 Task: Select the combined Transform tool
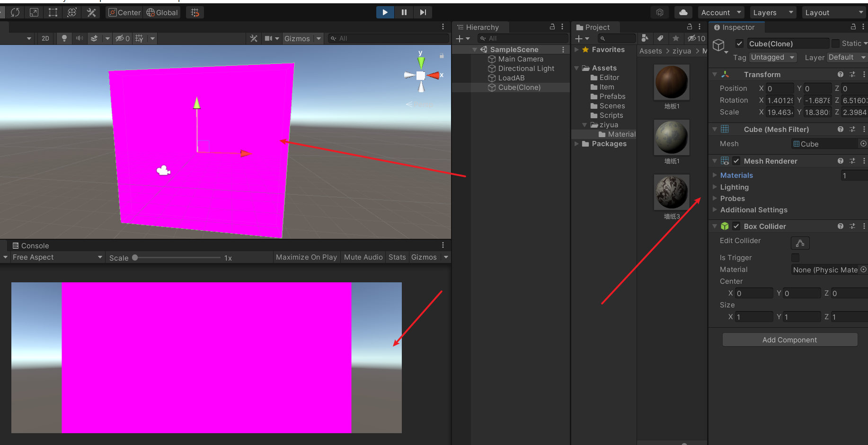(72, 12)
